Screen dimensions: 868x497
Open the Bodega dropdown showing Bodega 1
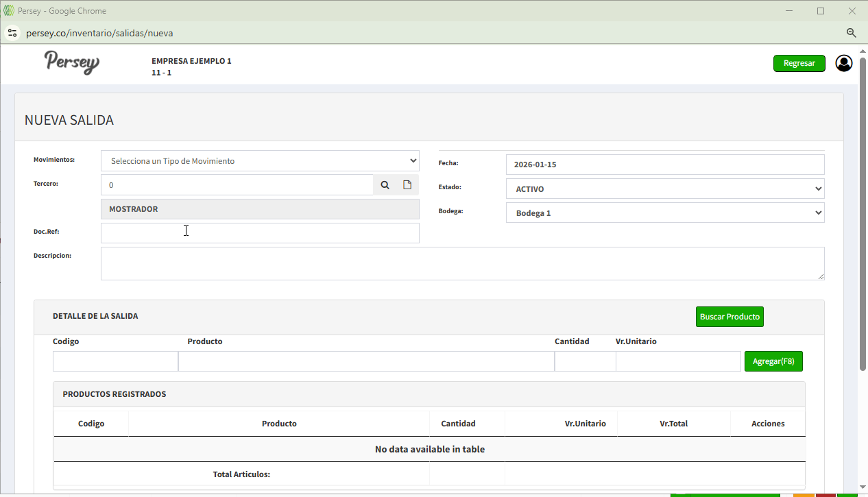[x=664, y=213]
